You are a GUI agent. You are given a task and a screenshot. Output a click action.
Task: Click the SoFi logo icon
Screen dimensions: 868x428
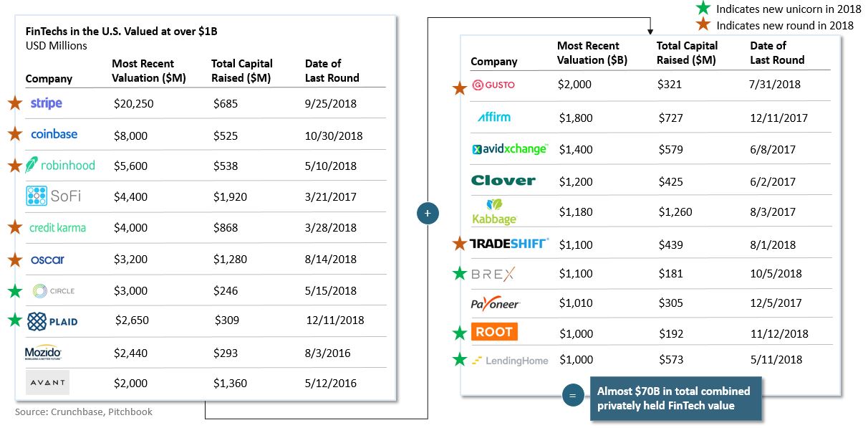click(x=37, y=196)
